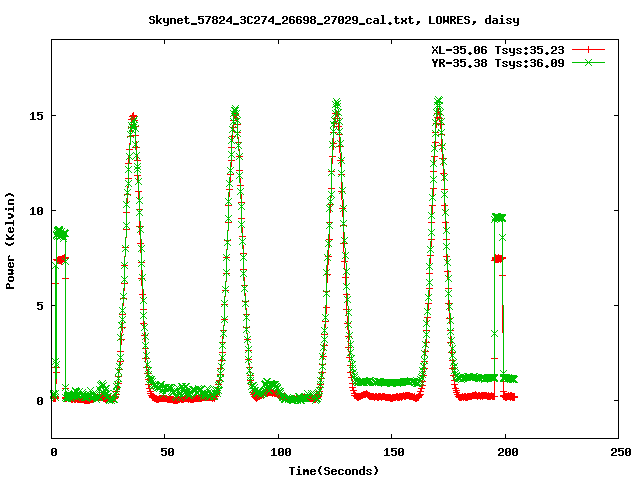This screenshot has width=640, height=480.
Task: Click the y-axis tick label 5
Action: (x=39, y=306)
